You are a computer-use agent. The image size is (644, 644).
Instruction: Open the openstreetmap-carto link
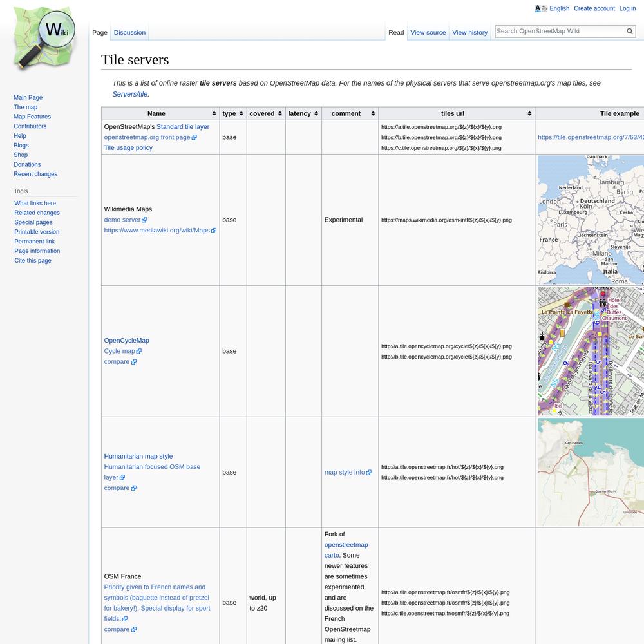pyautogui.click(x=347, y=550)
